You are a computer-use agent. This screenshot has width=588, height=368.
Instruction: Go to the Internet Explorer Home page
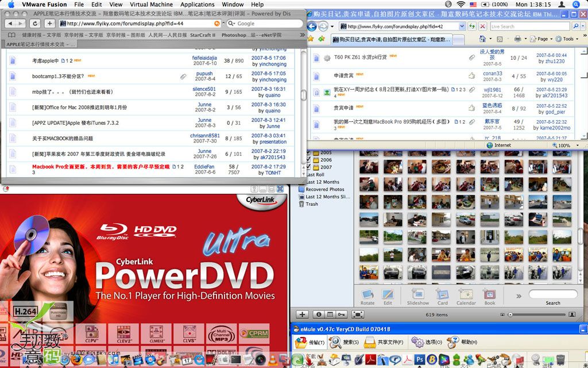coord(483,39)
